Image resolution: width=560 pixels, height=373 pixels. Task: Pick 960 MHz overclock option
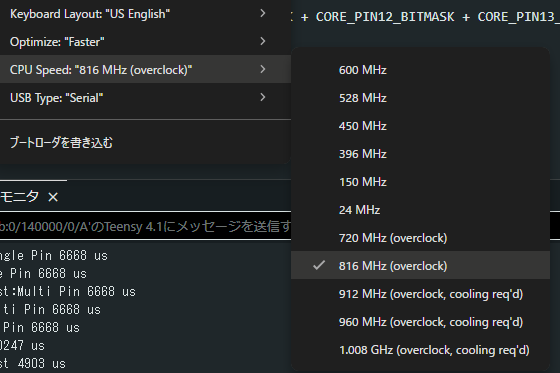tap(420, 322)
